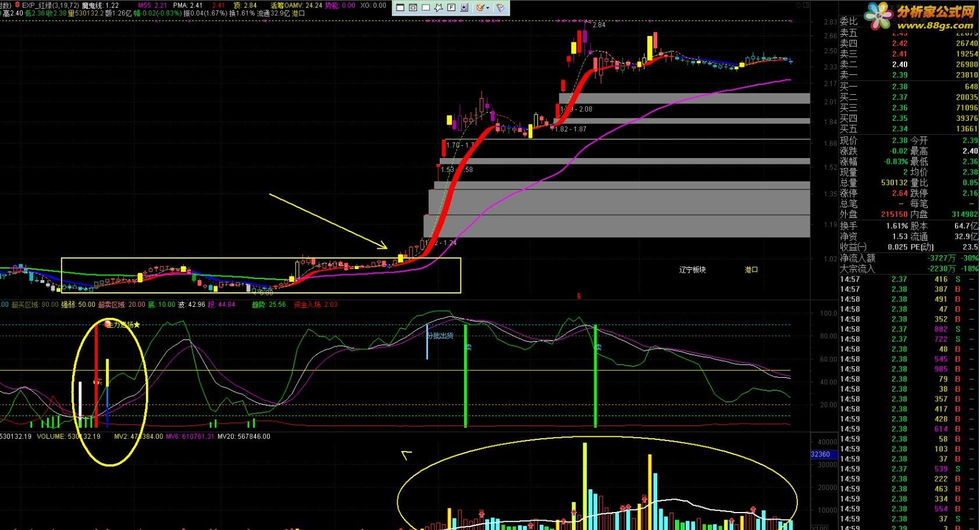Select the full-screen capture icon in floating toolbar
The width and height of the screenshot is (980, 530).
point(400,8)
